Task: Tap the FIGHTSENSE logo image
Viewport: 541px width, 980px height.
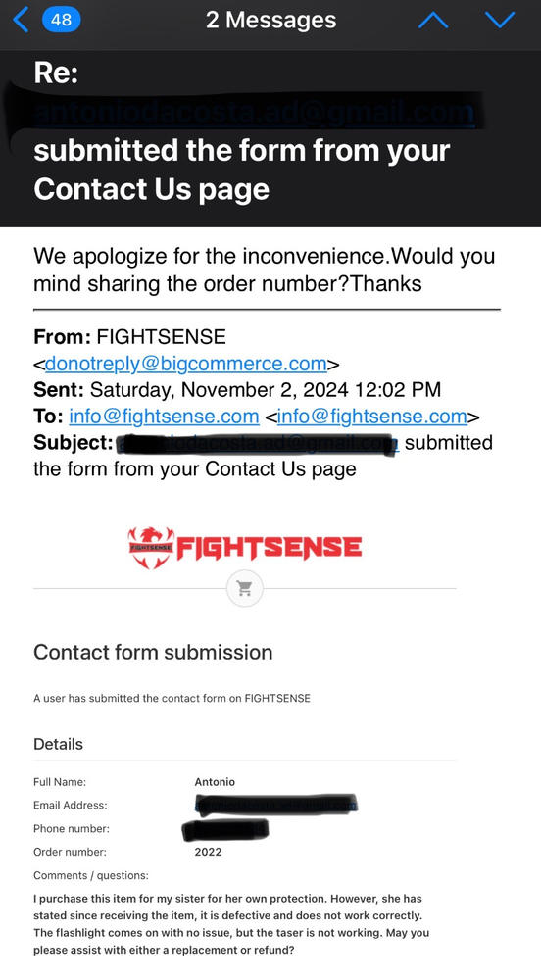Action: 244,548
